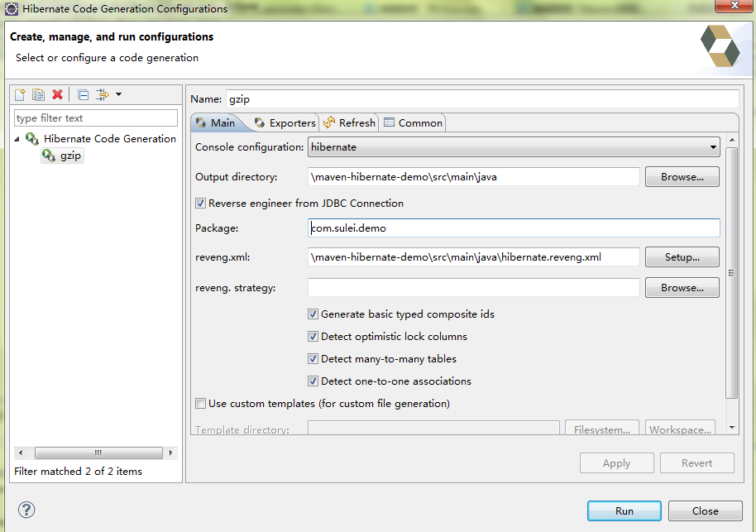Select the gzip configuration entry

(x=63, y=156)
